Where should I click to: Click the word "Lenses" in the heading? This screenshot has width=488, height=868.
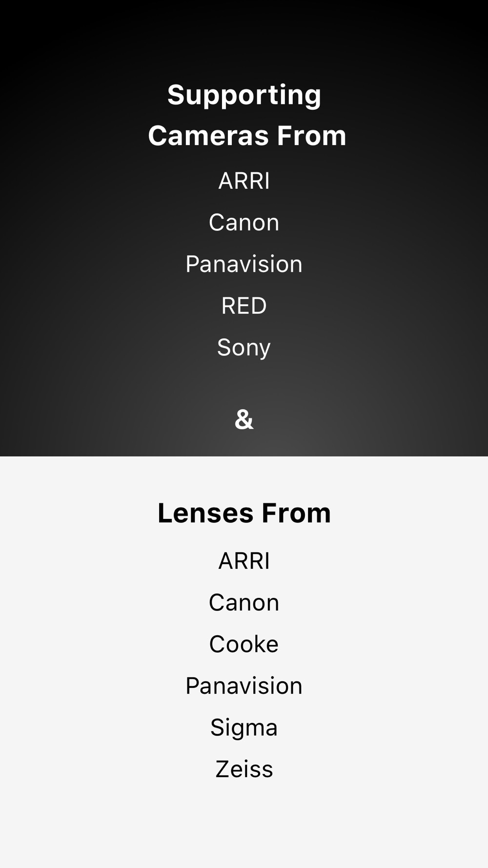click(205, 513)
